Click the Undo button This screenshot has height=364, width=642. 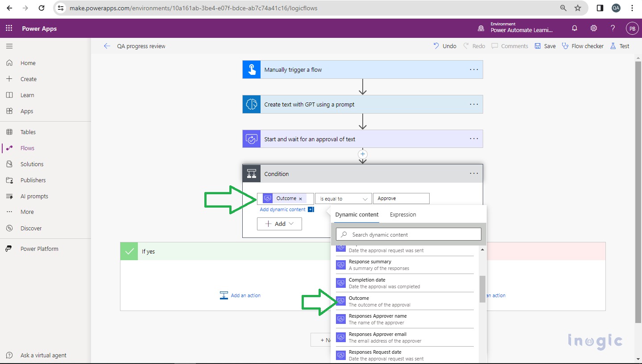[445, 46]
